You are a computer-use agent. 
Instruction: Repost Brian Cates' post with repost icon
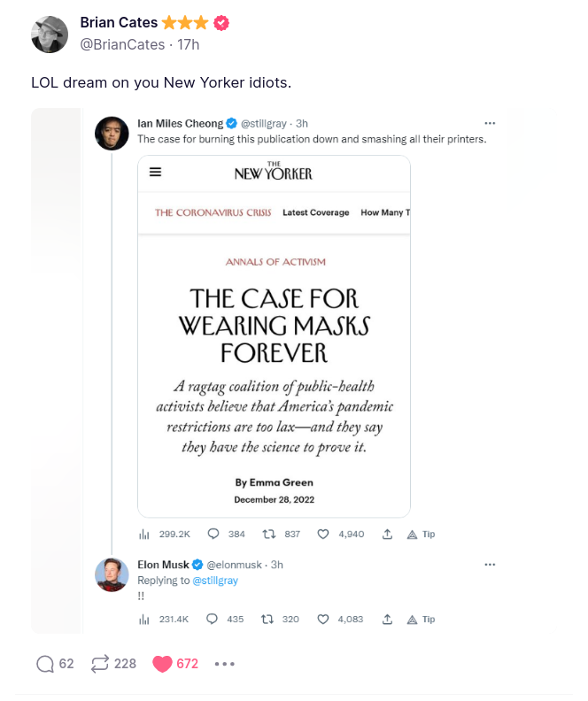(x=99, y=664)
